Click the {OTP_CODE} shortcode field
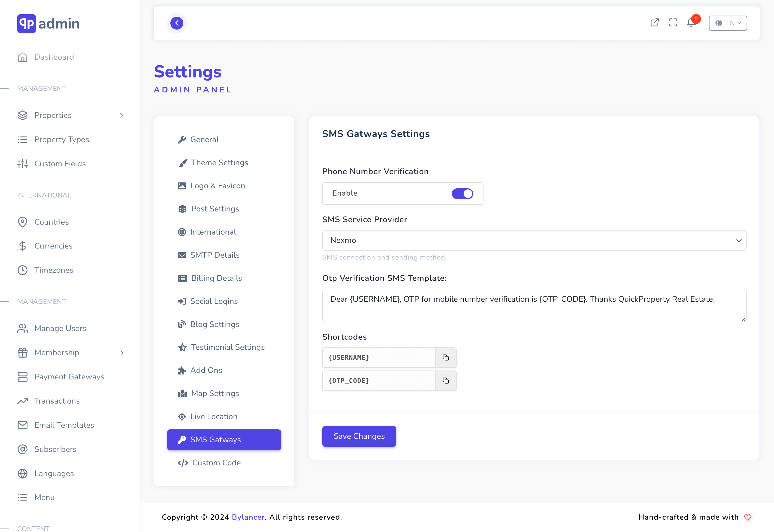This screenshot has width=774, height=532. click(378, 381)
